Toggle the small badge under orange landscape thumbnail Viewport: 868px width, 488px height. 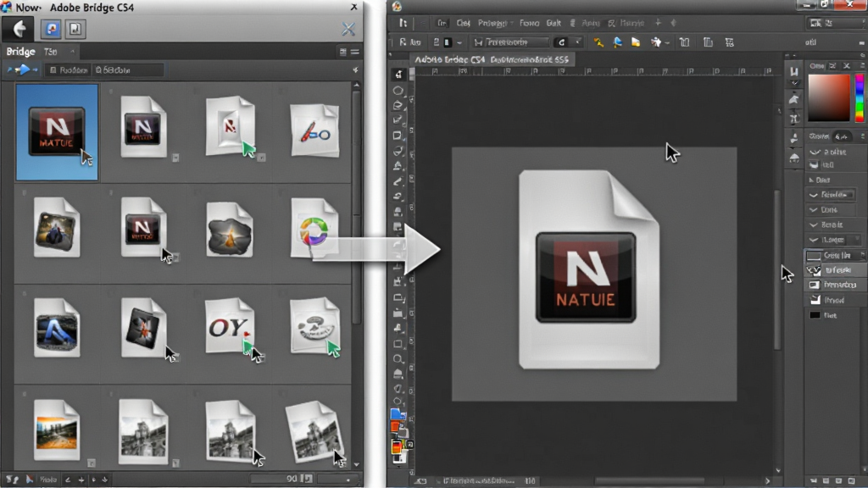click(92, 463)
